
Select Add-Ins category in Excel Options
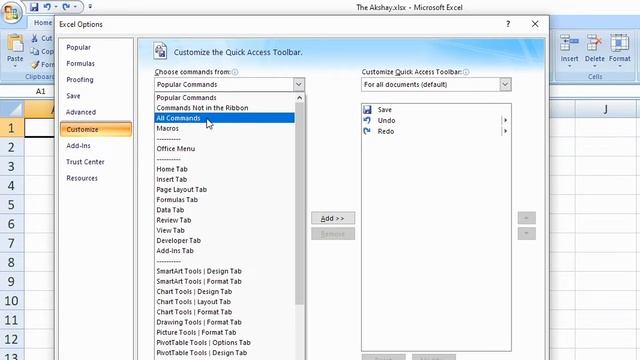click(x=78, y=146)
